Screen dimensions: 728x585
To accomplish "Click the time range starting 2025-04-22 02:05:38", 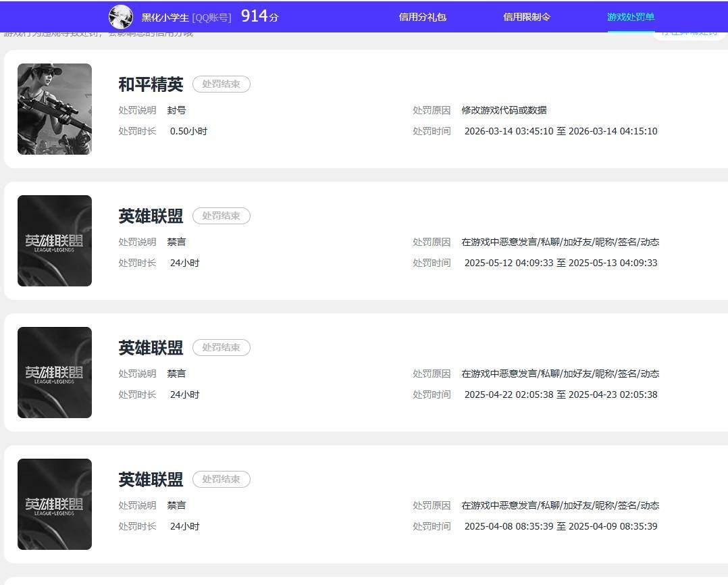I will (561, 395).
